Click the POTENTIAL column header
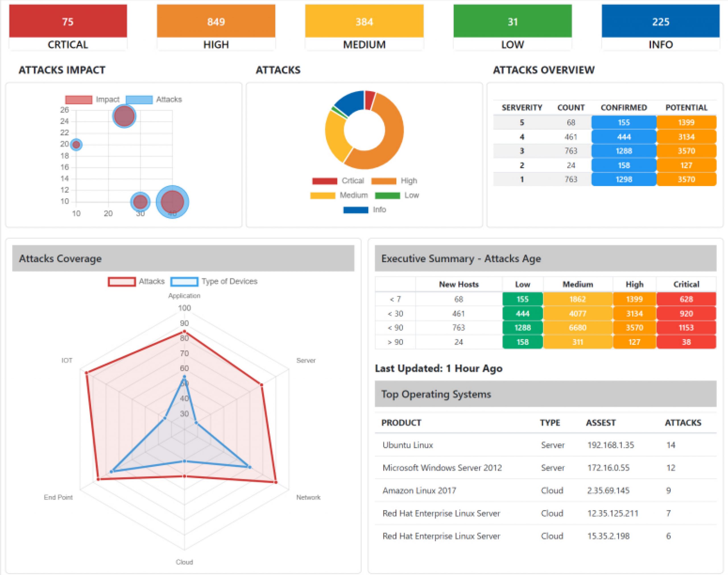Screen dimensions: 728x575 pyautogui.click(x=686, y=108)
